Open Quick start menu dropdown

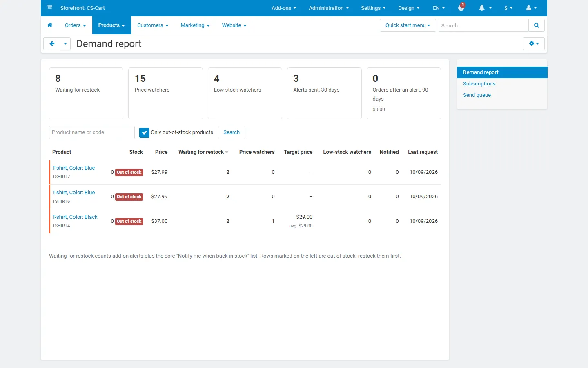click(408, 25)
